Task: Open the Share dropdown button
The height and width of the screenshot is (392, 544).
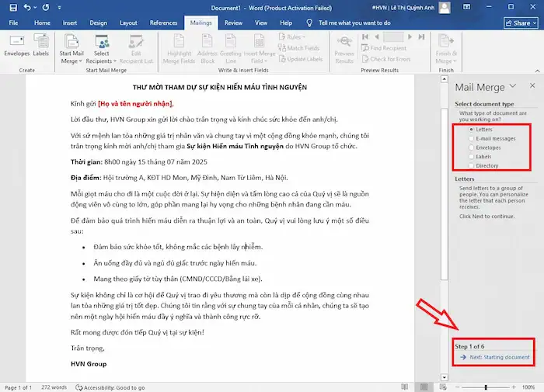Action: click(521, 23)
